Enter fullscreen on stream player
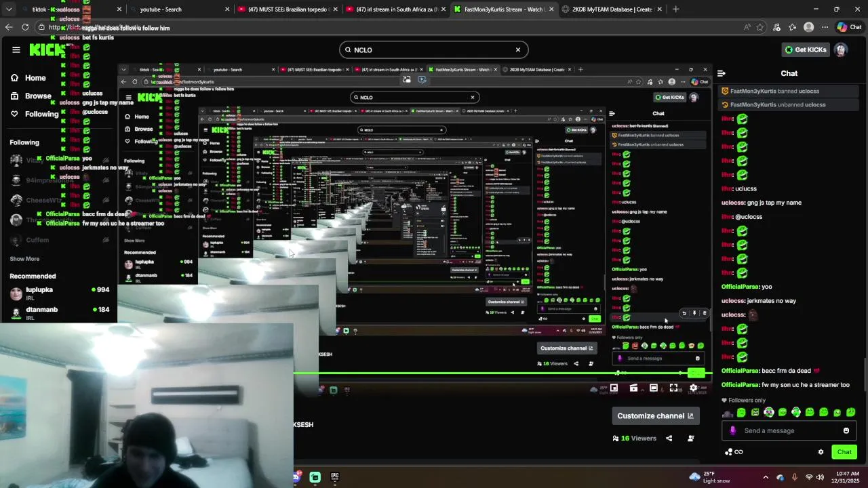The image size is (868, 488). (673, 388)
